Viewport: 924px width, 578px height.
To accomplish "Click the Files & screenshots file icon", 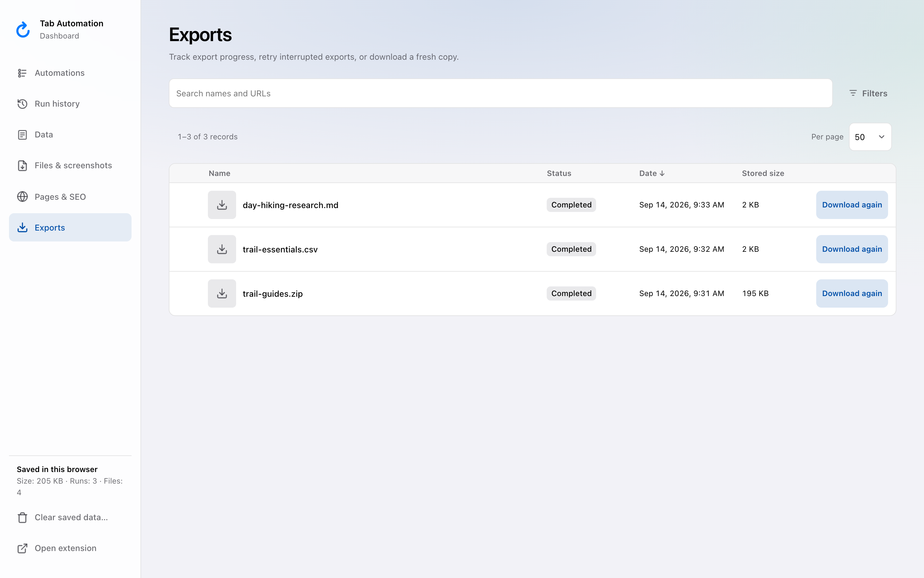I will (x=22, y=165).
